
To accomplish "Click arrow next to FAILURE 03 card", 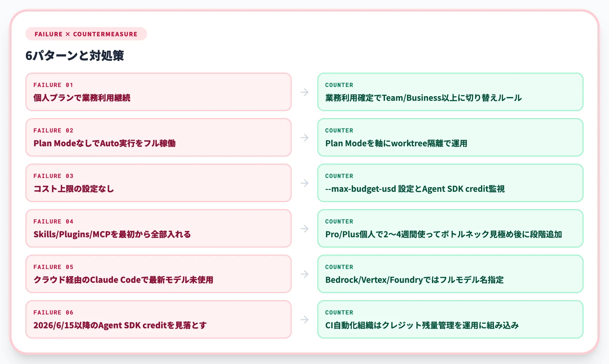I will click(x=304, y=183).
